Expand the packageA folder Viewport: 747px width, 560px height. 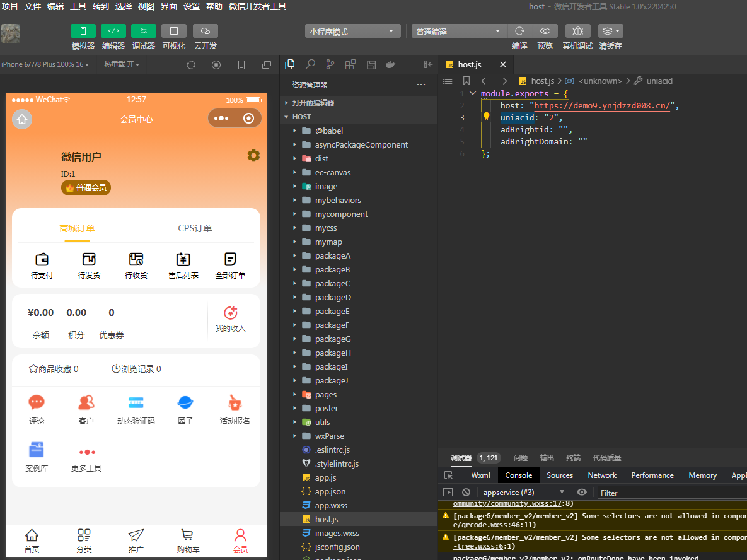[x=333, y=256]
